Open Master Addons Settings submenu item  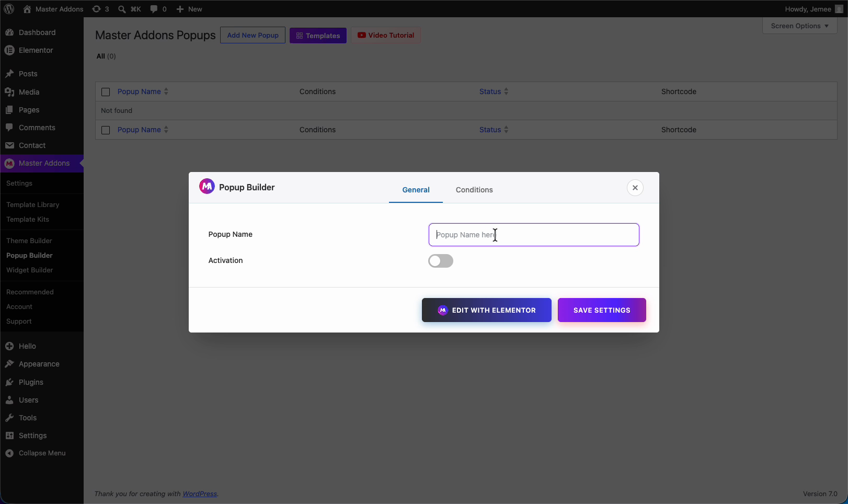(19, 183)
